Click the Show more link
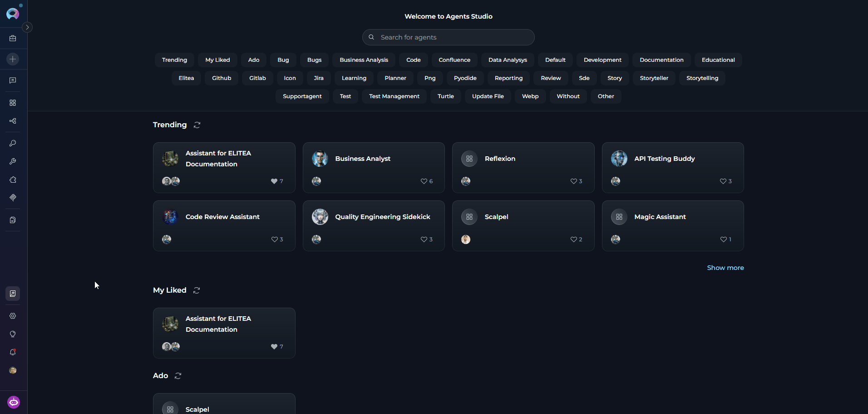Viewport: 868px width, 414px height. click(725, 268)
